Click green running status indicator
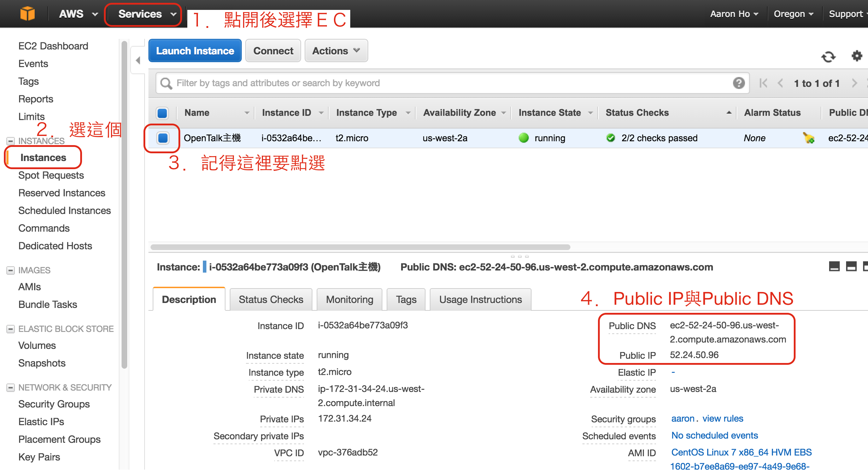 click(x=523, y=138)
